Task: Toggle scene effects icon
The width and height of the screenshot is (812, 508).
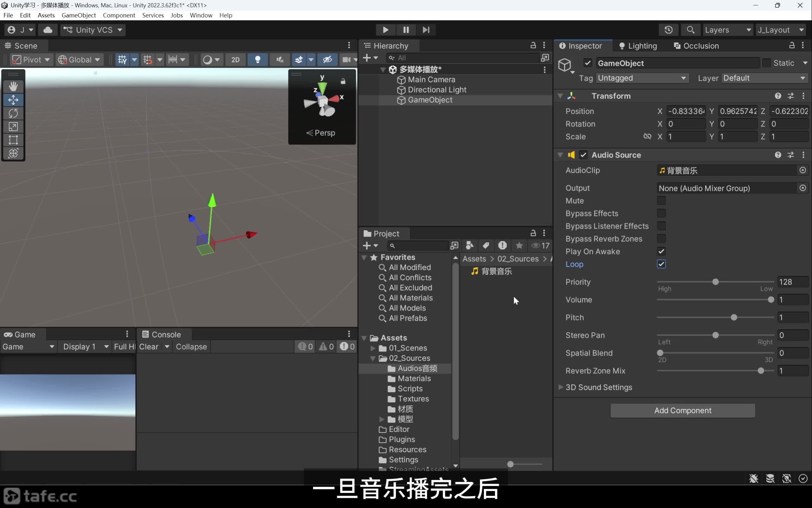Action: click(x=298, y=60)
